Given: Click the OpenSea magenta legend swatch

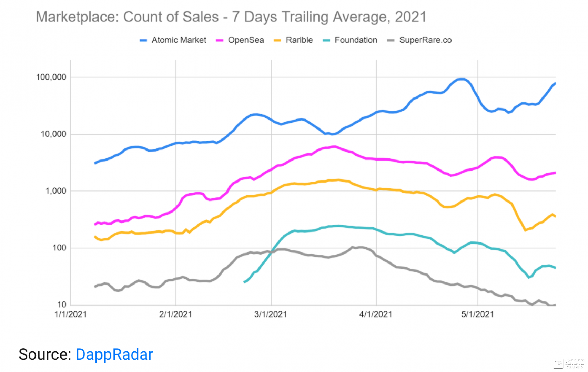Looking at the screenshot, I should [220, 41].
